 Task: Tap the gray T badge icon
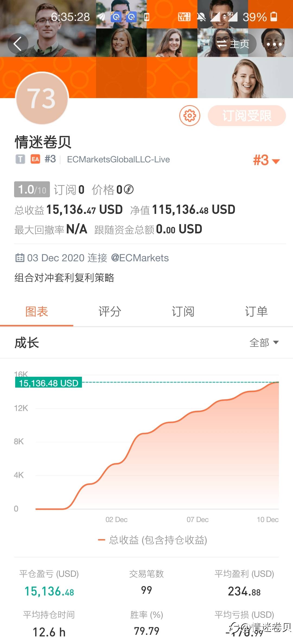coord(20,159)
